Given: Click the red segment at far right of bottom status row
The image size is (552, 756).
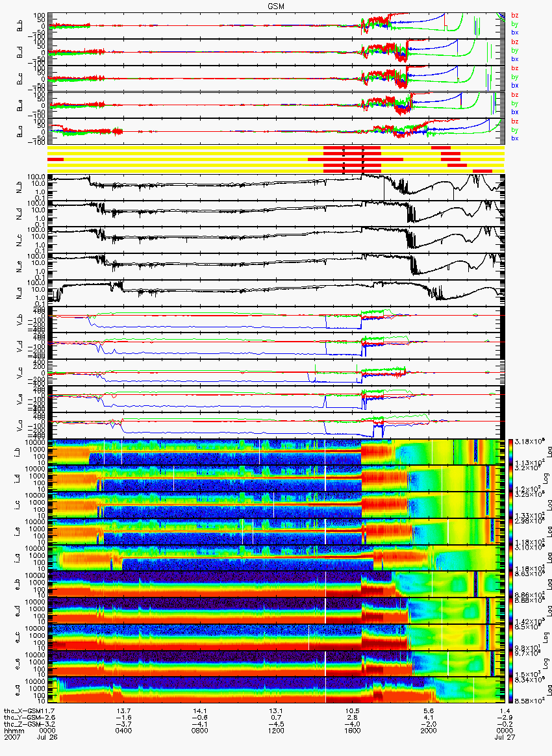Looking at the screenshot, I should pyautogui.click(x=483, y=171).
